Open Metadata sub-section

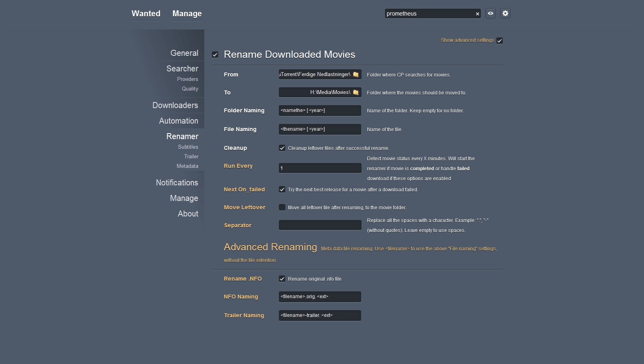click(x=188, y=166)
